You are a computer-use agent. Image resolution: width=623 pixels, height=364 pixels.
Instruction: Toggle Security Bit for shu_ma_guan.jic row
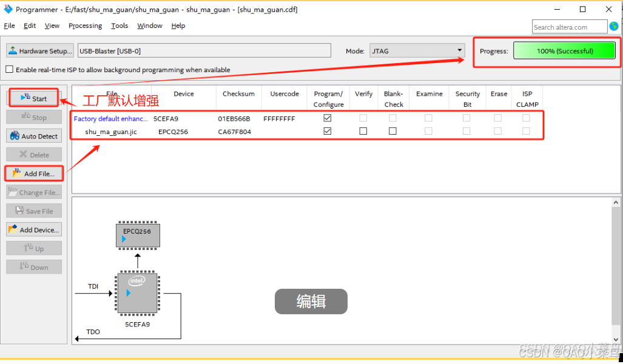[466, 131]
